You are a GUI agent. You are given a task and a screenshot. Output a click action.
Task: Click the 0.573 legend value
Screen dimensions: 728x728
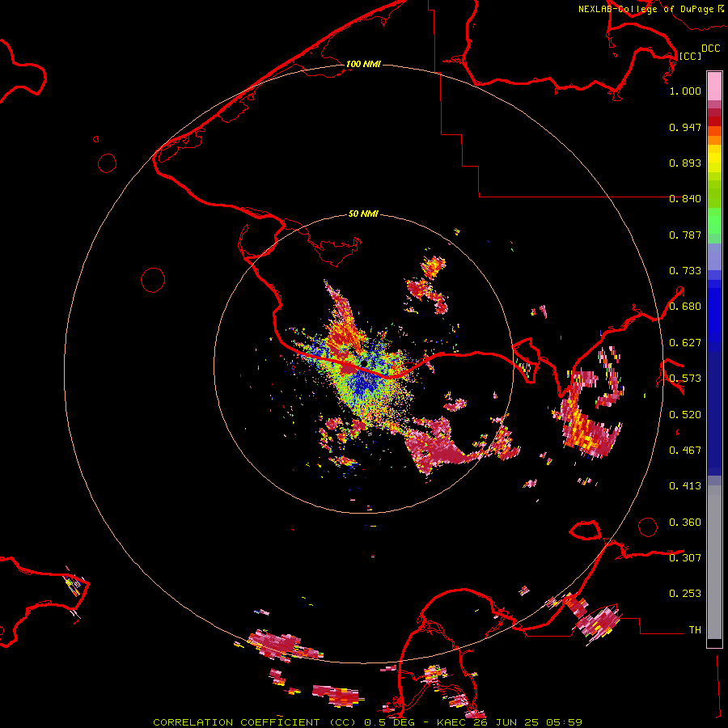pos(685,379)
